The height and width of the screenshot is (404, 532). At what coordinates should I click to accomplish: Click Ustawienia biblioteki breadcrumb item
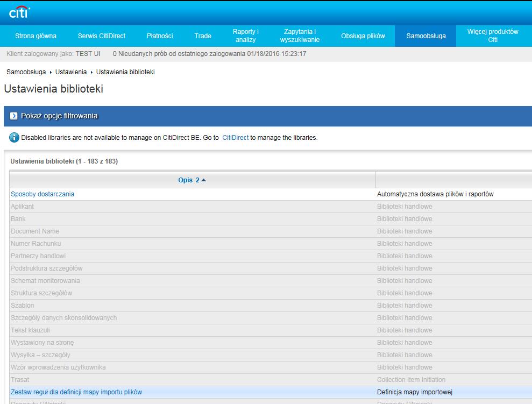tap(125, 72)
